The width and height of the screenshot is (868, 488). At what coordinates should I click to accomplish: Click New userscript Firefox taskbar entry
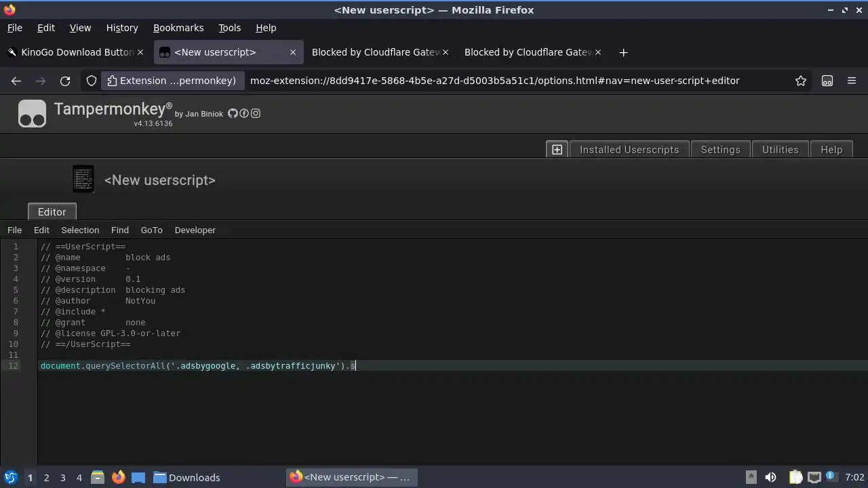pos(351,477)
